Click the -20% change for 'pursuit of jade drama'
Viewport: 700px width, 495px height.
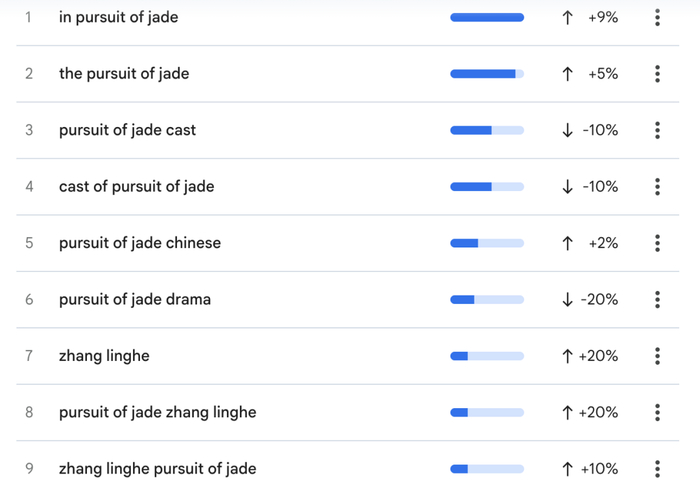(599, 299)
